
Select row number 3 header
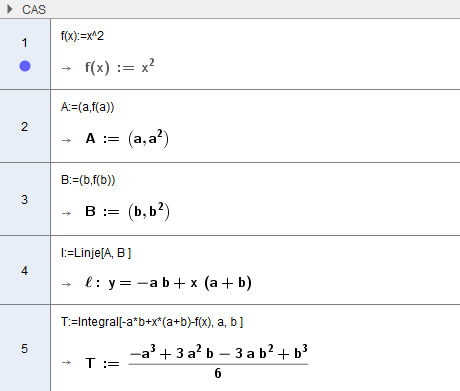coord(24,200)
